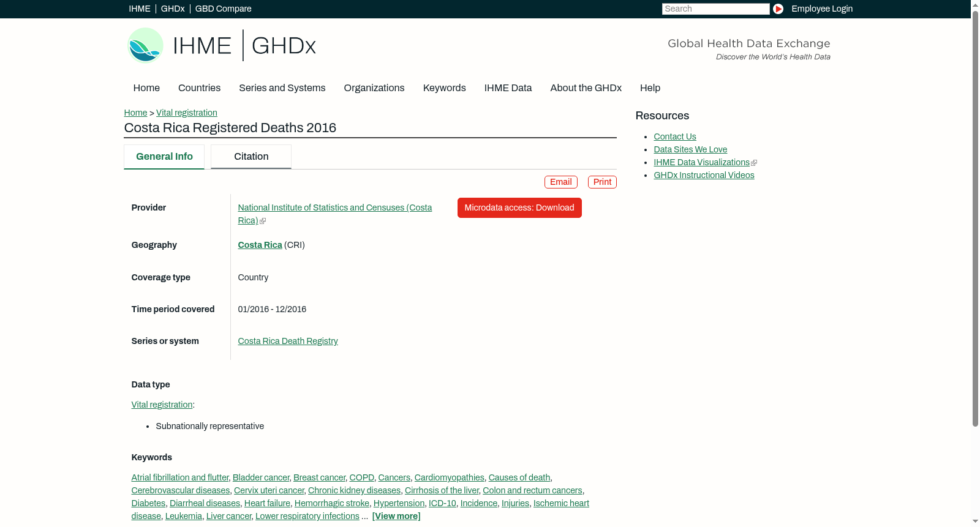Open GHDx link in top bar
The width and height of the screenshot is (980, 527).
173,9
